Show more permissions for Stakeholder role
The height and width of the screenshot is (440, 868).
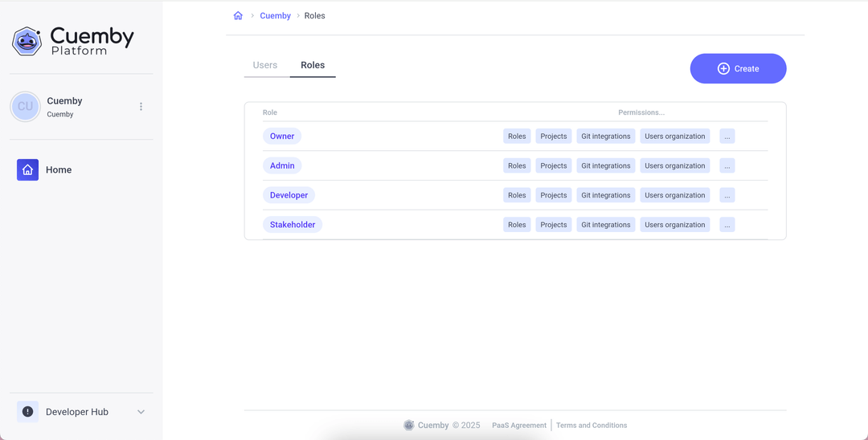tap(727, 225)
